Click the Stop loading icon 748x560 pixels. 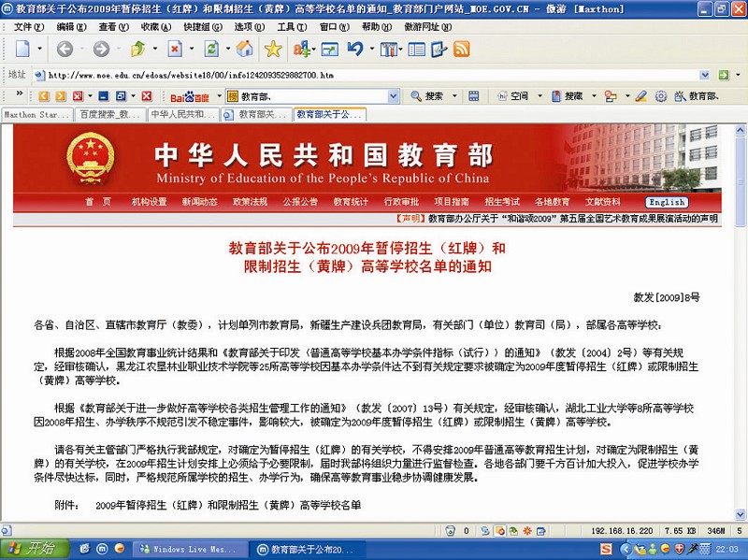175,49
